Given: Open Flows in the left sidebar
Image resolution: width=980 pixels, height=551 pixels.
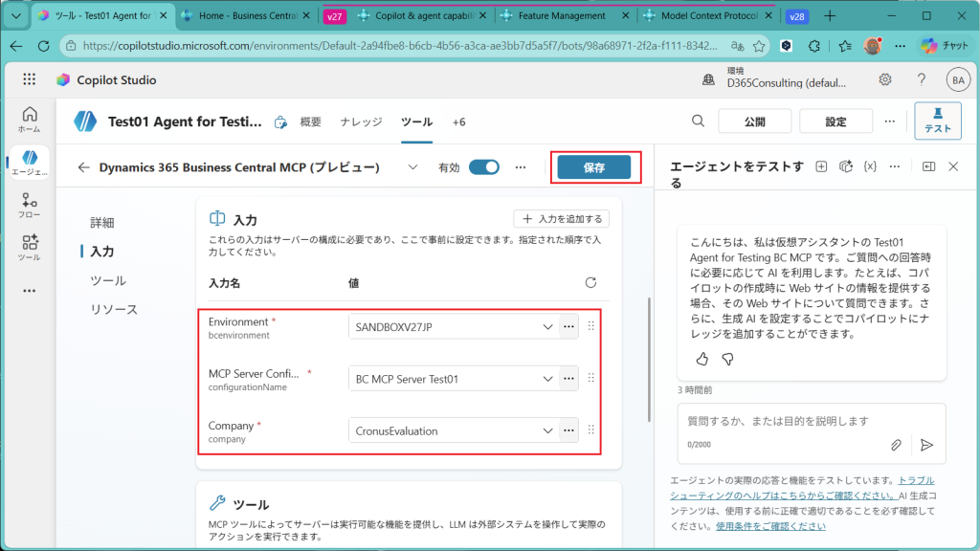Looking at the screenshot, I should point(29,206).
